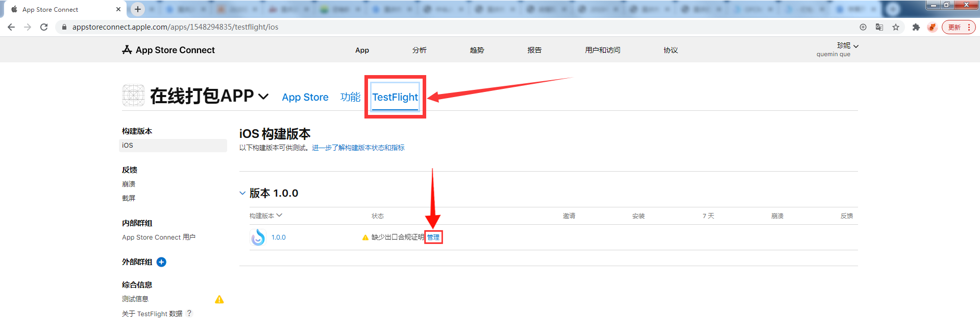
Task: Open 分析 in the top navigation
Action: coord(420,50)
